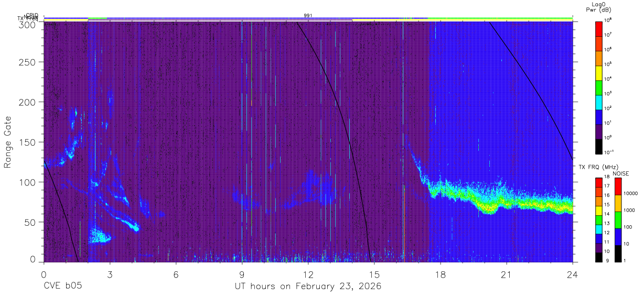Click the x-axis tick label '24'
This screenshot has width=644, height=297.
[572, 274]
